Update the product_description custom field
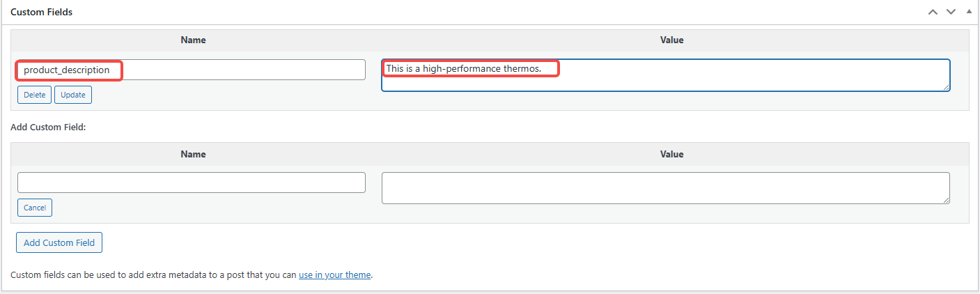 pyautogui.click(x=73, y=95)
